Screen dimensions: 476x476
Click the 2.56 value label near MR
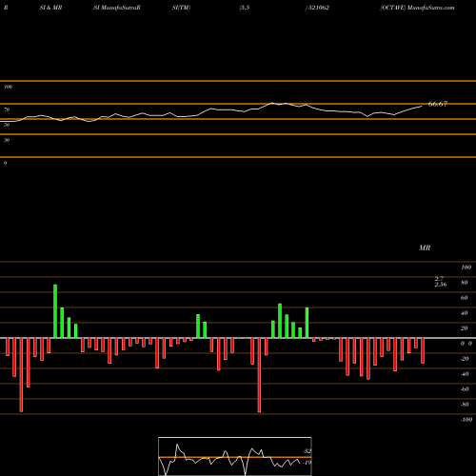pos(441,285)
